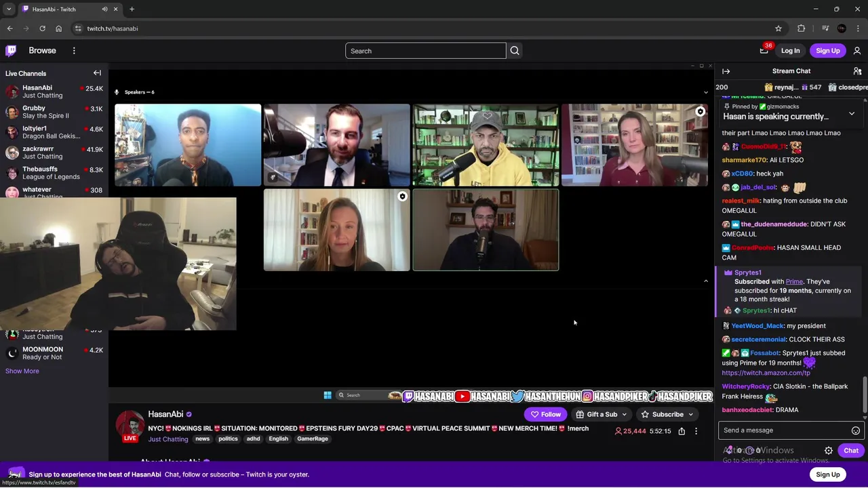Click HasanAbi's live profile avatar
This screenshot has width=868, height=488.
[130, 425]
